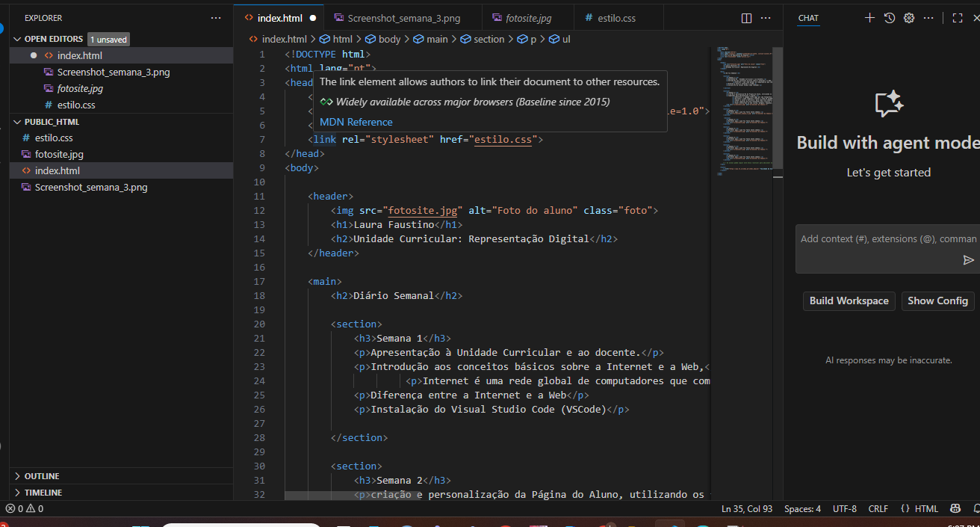
Task: Open editor actions via the ellipsis icon
Action: click(766, 17)
